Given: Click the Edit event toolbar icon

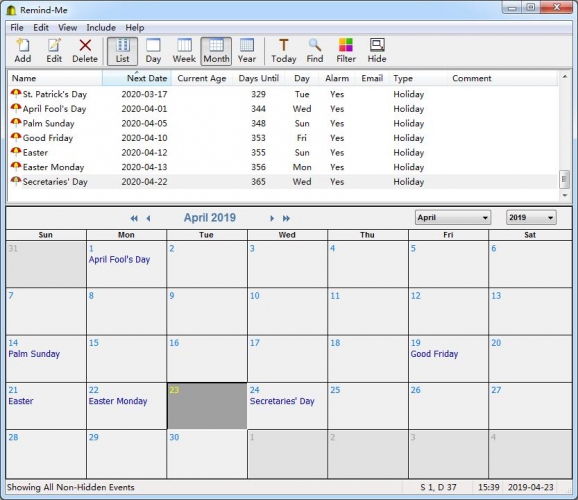Looking at the screenshot, I should (54, 51).
